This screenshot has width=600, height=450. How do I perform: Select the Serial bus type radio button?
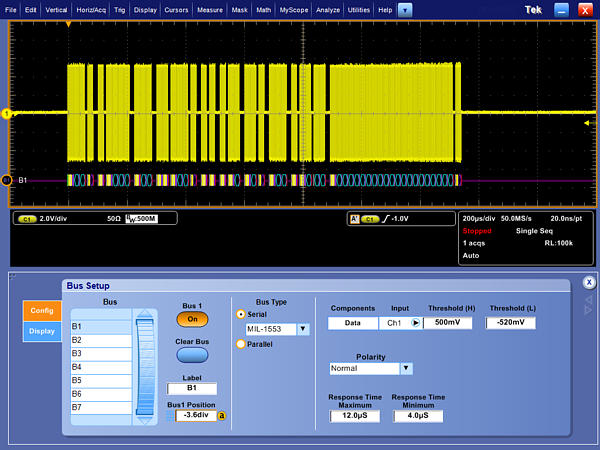[x=240, y=313]
